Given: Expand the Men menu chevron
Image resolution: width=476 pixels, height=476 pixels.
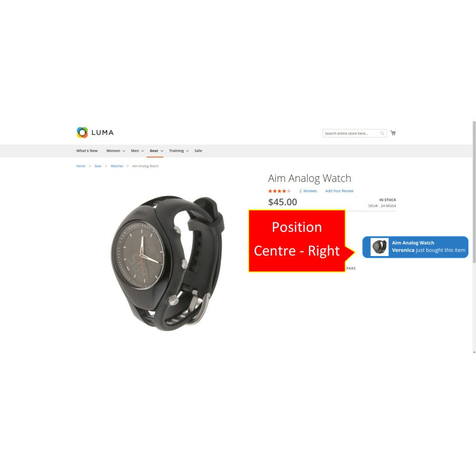Looking at the screenshot, I should tap(142, 151).
